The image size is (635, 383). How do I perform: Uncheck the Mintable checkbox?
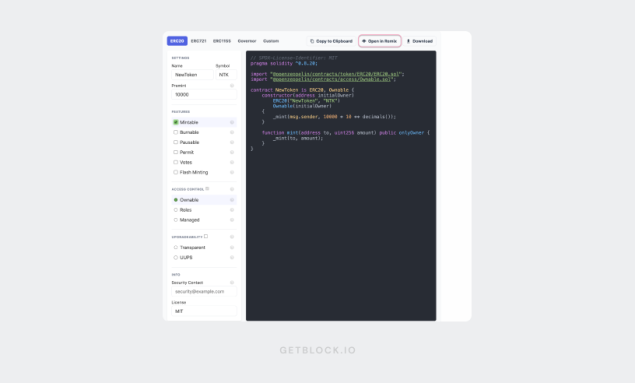176,122
